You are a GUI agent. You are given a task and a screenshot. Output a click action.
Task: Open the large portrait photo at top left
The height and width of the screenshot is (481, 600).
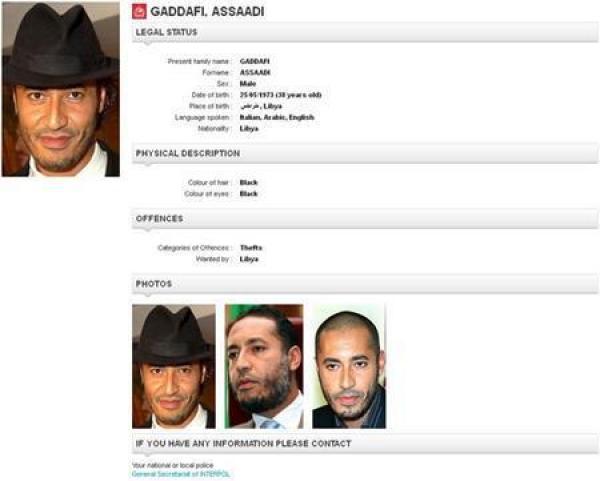click(61, 90)
